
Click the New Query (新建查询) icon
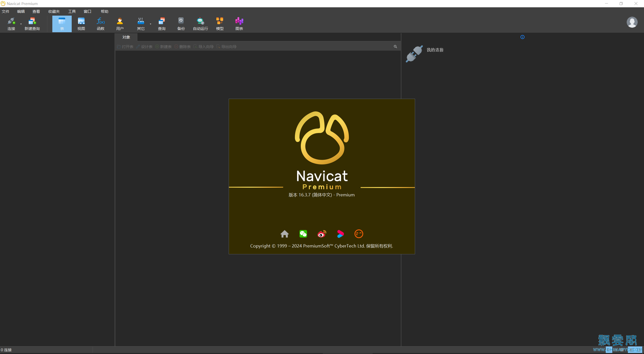point(32,21)
